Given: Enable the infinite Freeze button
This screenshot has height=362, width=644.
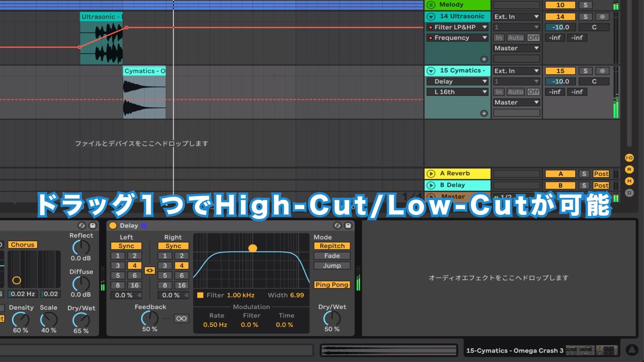Looking at the screenshot, I should tap(181, 318).
